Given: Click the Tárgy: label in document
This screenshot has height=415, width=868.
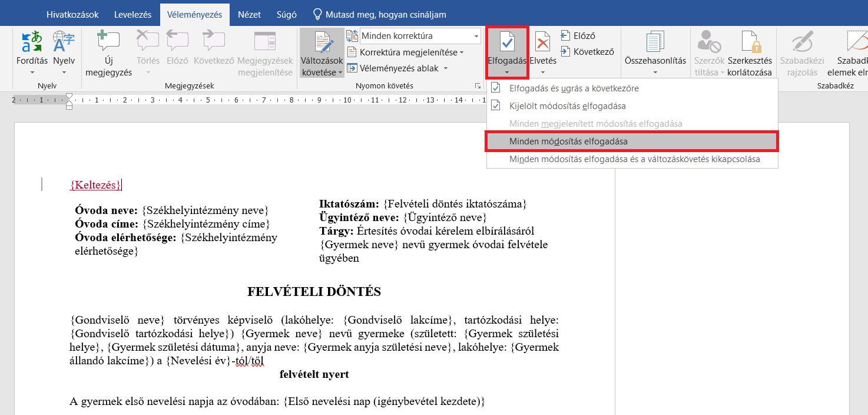Looking at the screenshot, I should (336, 231).
